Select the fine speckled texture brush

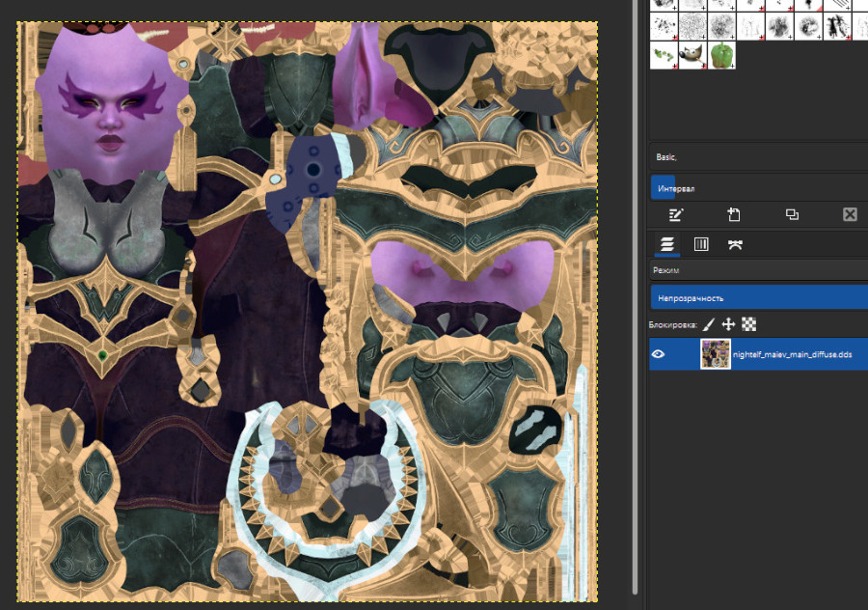coord(692,26)
